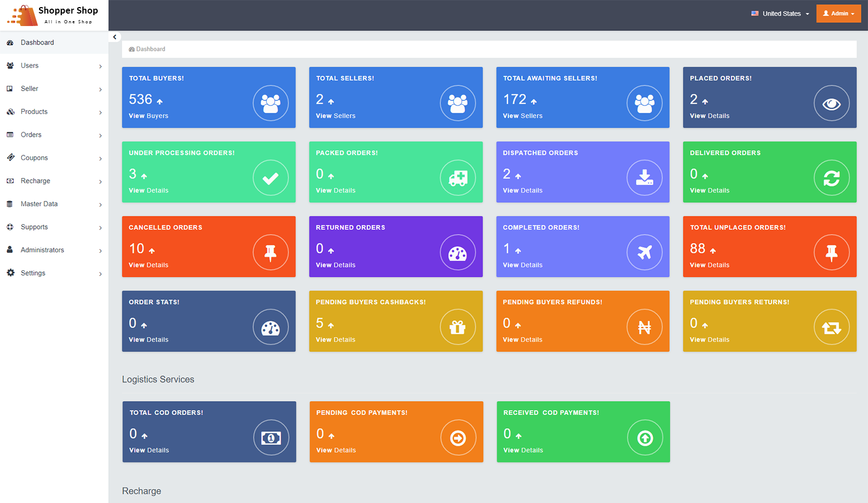Click View Details under Received COD Payments

click(x=523, y=450)
